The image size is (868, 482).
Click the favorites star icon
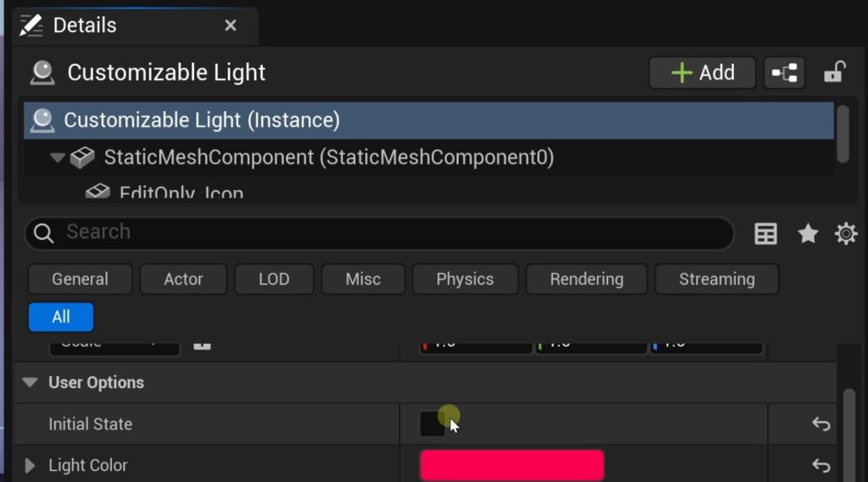808,234
